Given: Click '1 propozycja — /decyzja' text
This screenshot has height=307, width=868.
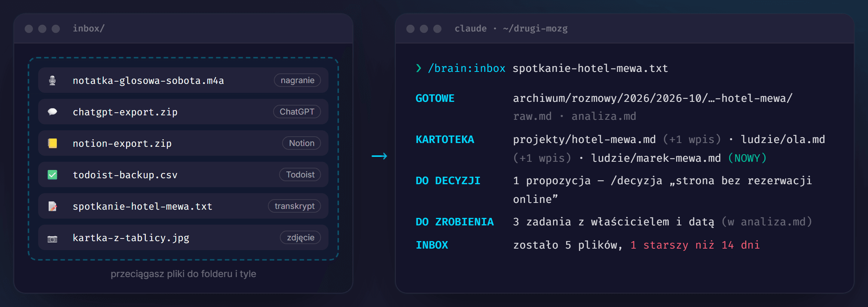Looking at the screenshot, I should tap(587, 180).
